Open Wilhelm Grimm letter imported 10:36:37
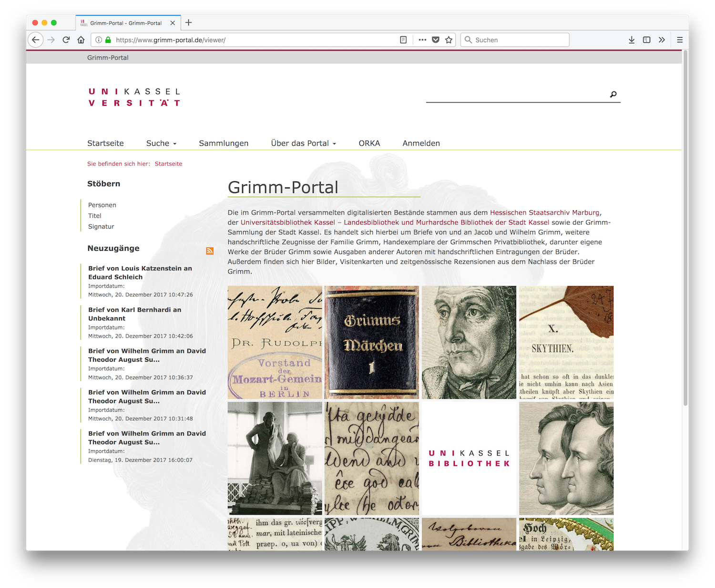This screenshot has width=715, height=588. pyautogui.click(x=147, y=355)
